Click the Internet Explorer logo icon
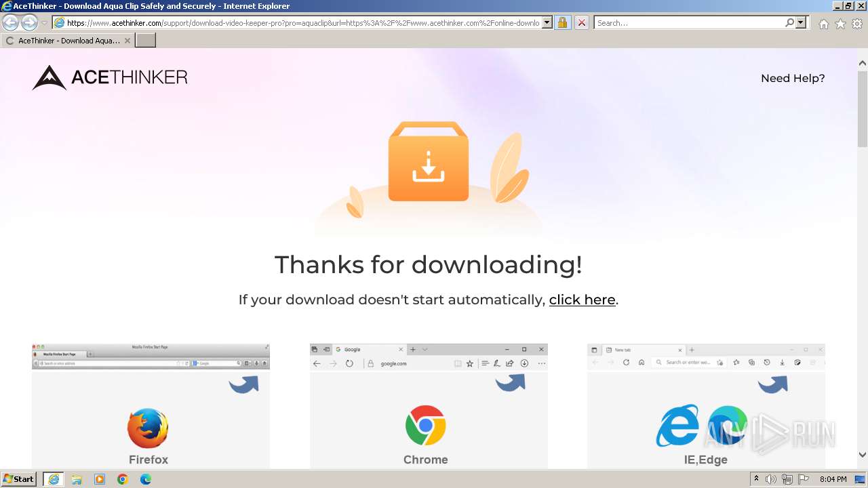The width and height of the screenshot is (868, 488). click(677, 426)
